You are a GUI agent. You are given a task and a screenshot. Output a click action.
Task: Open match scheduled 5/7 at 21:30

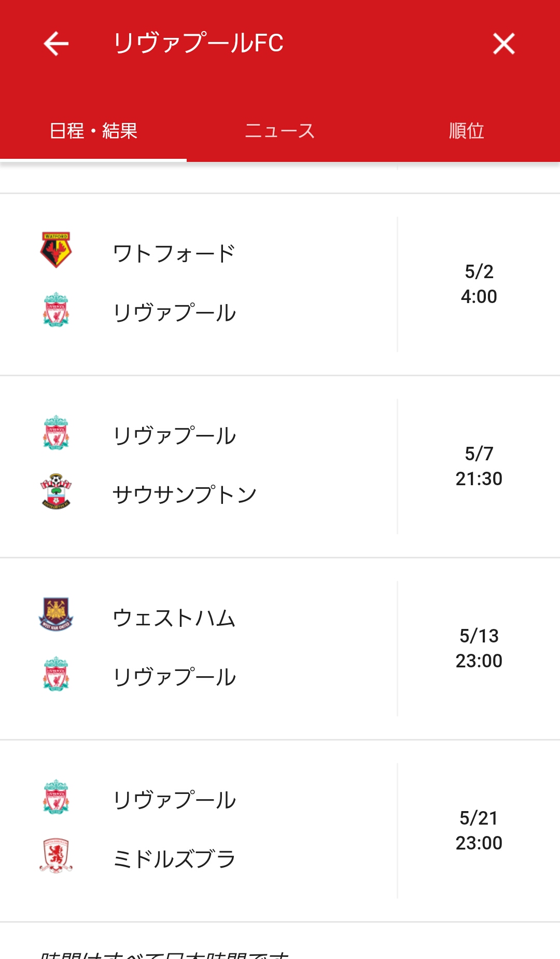(x=479, y=467)
